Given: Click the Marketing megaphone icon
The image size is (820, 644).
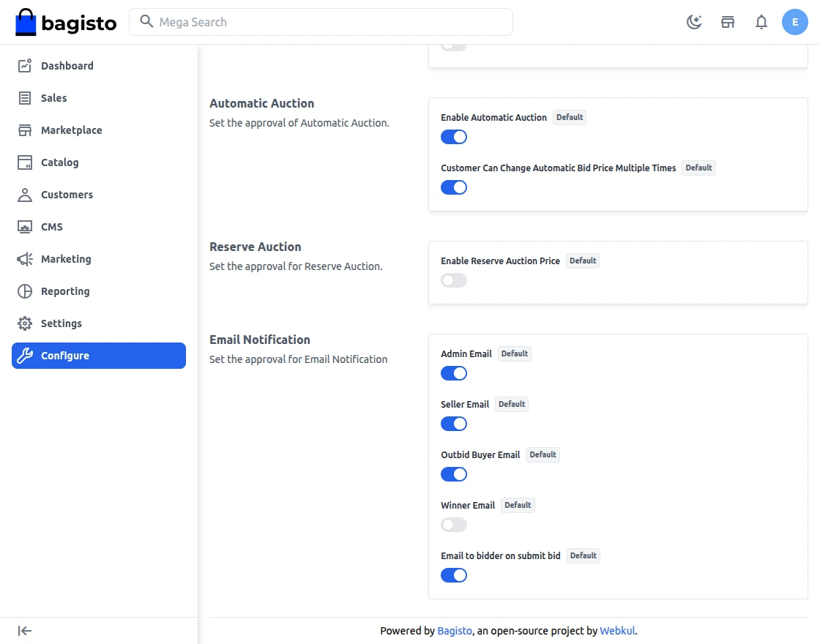Looking at the screenshot, I should 25,259.
